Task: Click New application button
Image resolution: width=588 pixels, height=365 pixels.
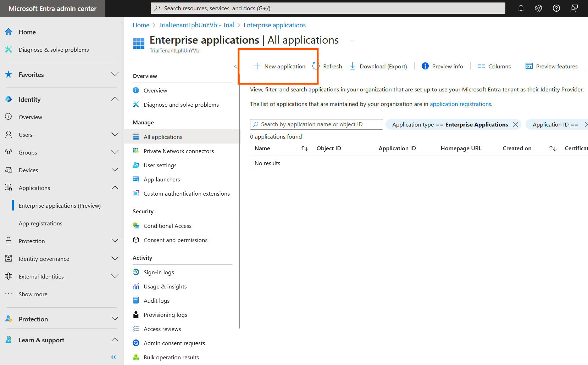Action: [x=279, y=66]
